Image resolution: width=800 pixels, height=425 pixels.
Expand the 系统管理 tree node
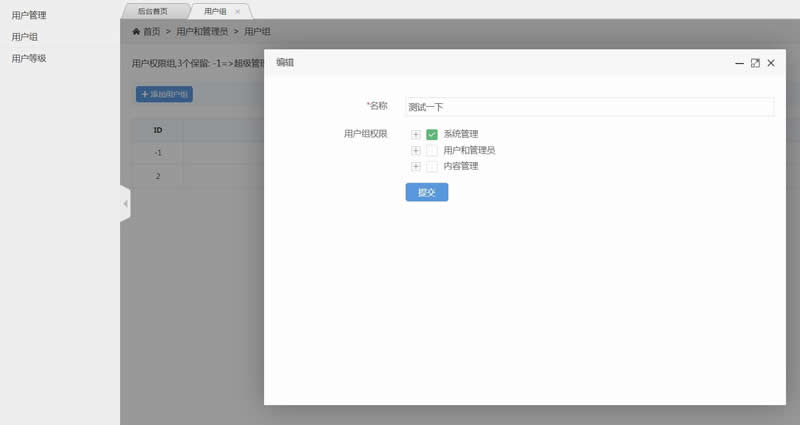click(416, 135)
